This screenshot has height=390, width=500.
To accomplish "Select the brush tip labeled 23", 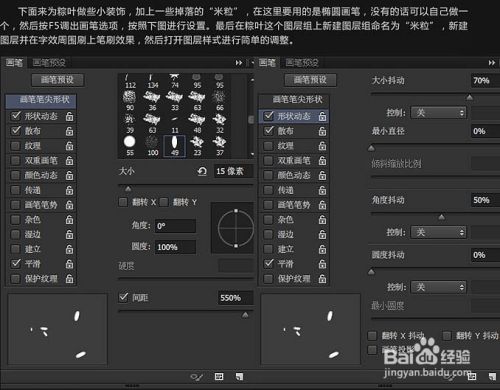I will click(197, 146).
